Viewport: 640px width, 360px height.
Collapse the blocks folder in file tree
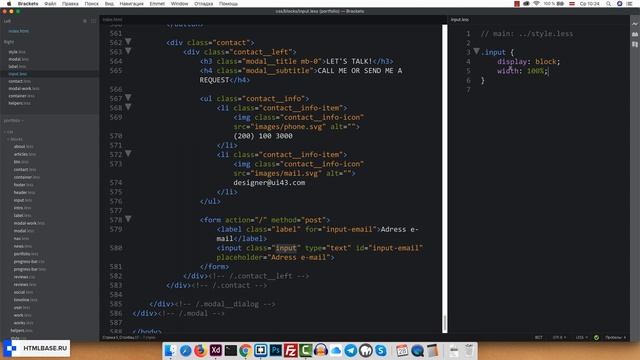click(15, 139)
